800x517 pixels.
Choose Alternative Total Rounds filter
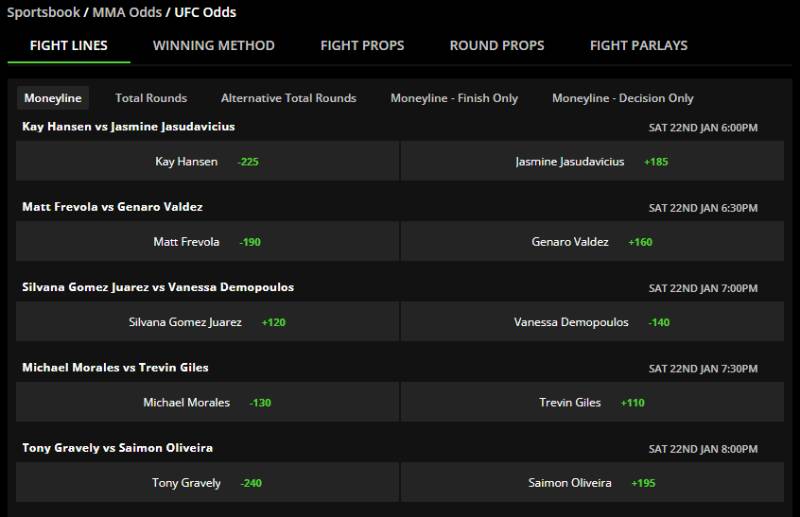pos(288,98)
